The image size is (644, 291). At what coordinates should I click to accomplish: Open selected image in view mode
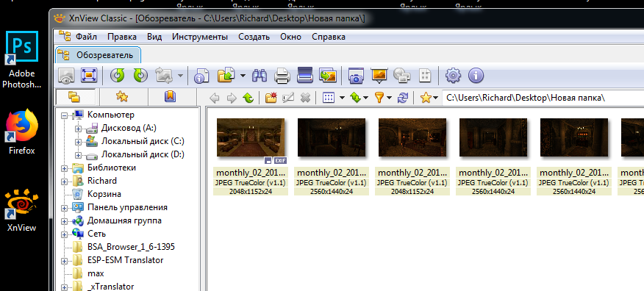[x=66, y=76]
